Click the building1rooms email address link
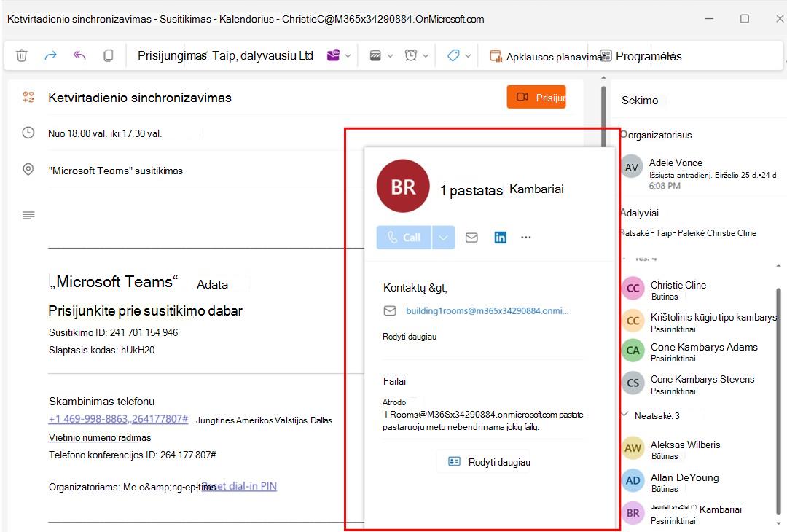The image size is (787, 532). [488, 310]
